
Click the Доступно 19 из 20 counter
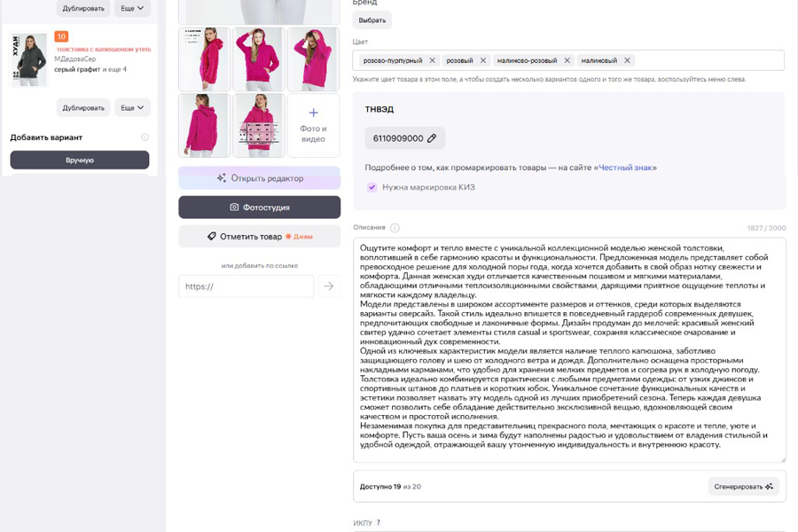pos(390,487)
